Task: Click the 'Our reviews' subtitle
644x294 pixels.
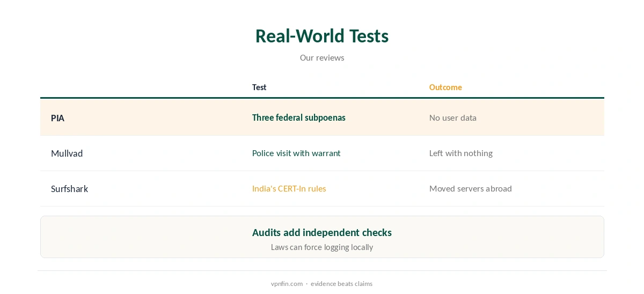Action: point(322,57)
